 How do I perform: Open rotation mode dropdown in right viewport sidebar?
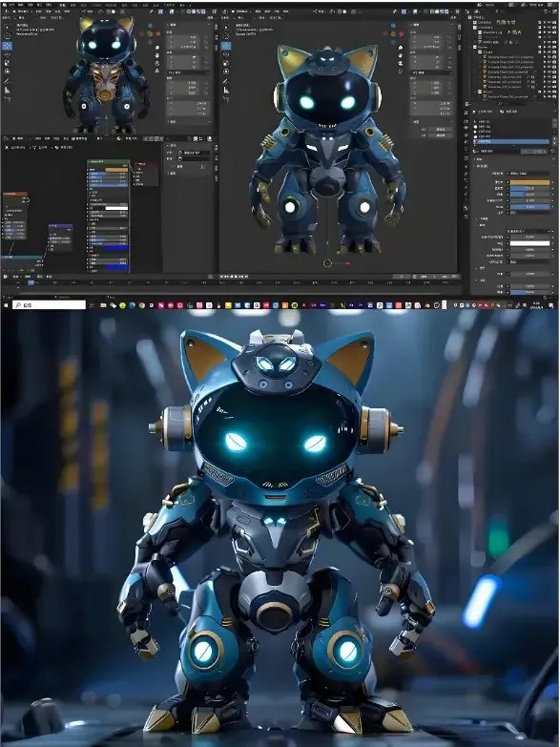[431, 73]
